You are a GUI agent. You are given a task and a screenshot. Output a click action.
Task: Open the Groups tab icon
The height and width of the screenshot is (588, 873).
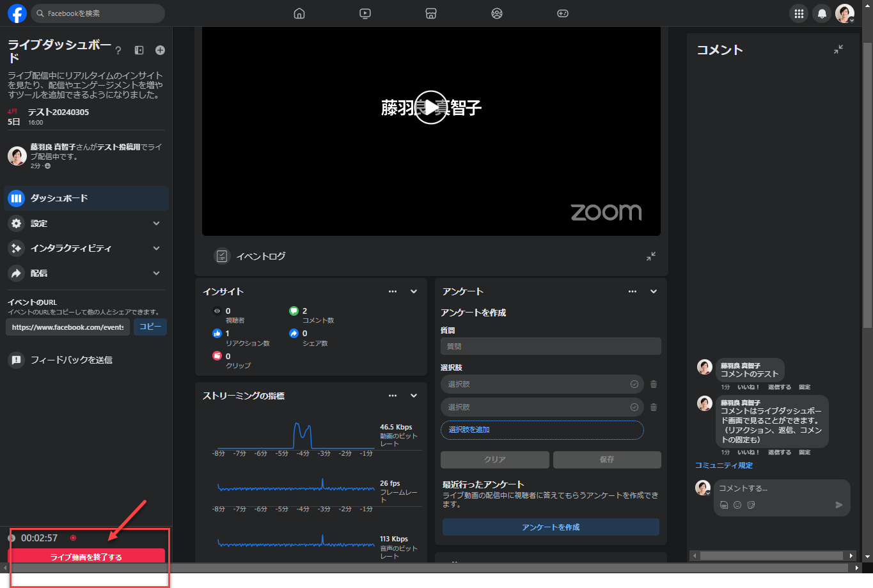(x=497, y=13)
